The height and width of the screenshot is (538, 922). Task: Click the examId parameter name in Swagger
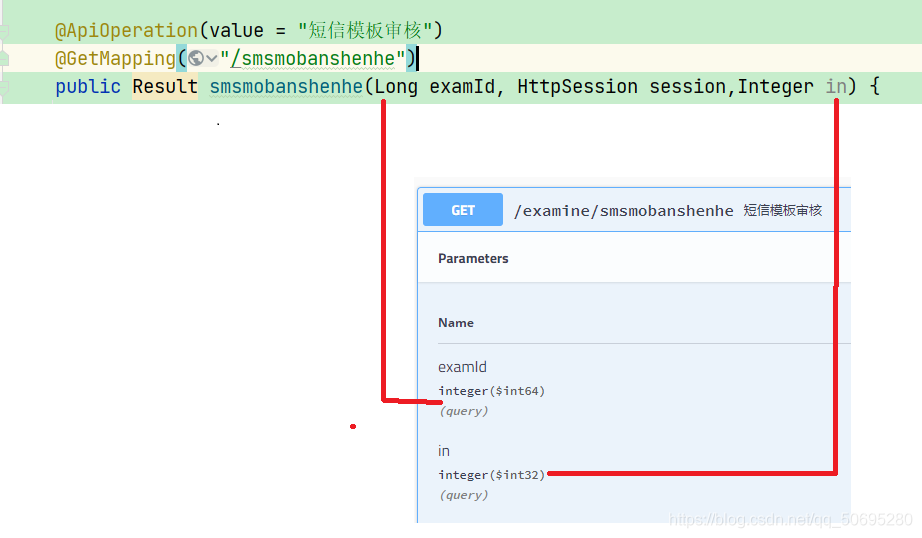[462, 367]
